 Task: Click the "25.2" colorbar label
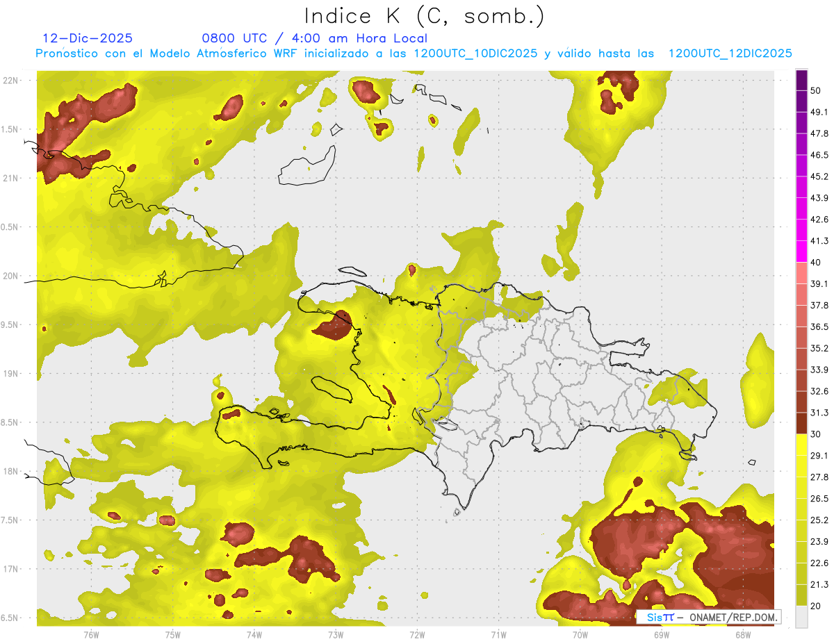(x=819, y=520)
